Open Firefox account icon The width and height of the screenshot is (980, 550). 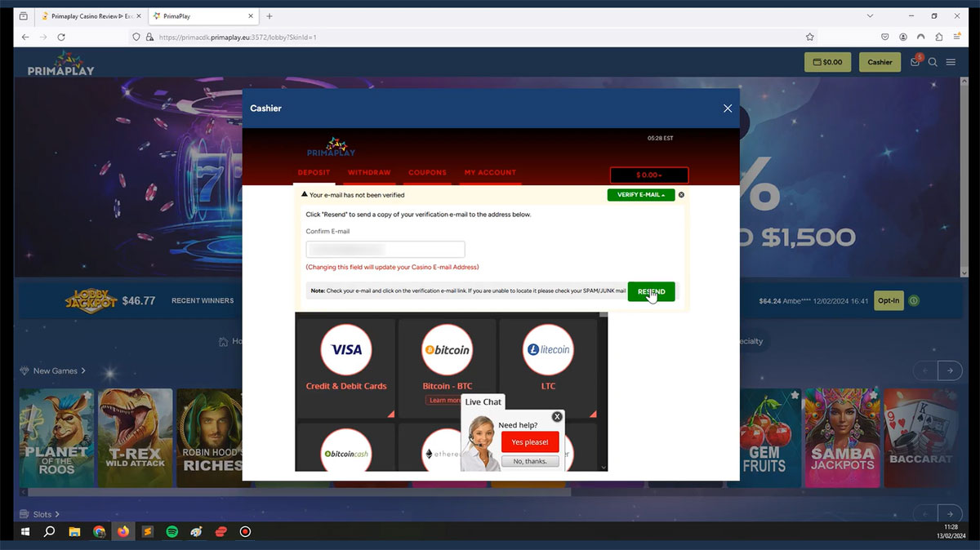(903, 37)
